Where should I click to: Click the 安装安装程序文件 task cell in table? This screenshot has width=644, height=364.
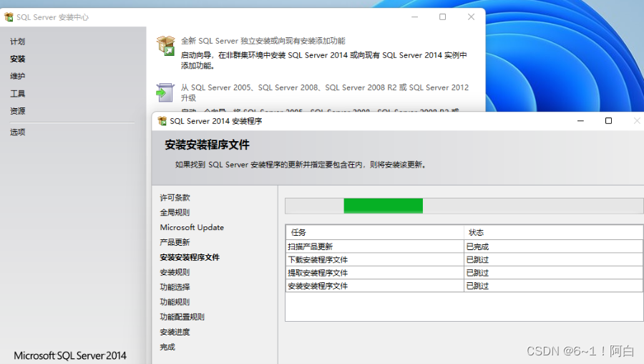pos(375,286)
